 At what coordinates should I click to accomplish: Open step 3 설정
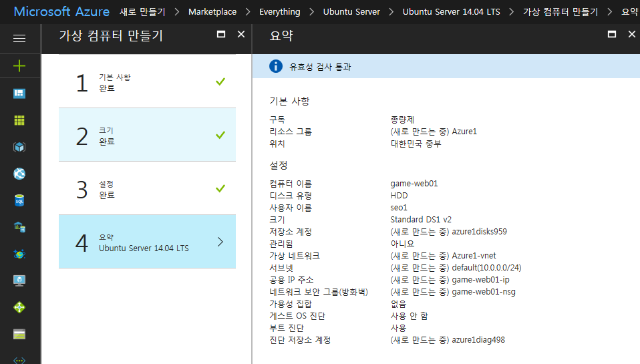pyautogui.click(x=148, y=188)
